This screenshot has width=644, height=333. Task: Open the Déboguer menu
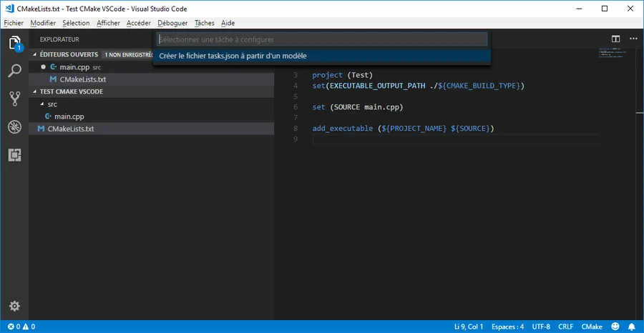pos(172,23)
